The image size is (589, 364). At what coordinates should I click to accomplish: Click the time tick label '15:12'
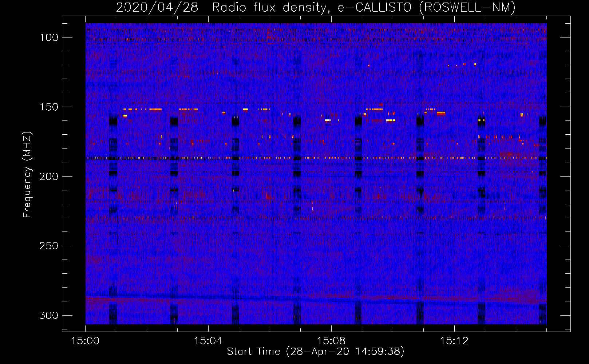coord(454,341)
